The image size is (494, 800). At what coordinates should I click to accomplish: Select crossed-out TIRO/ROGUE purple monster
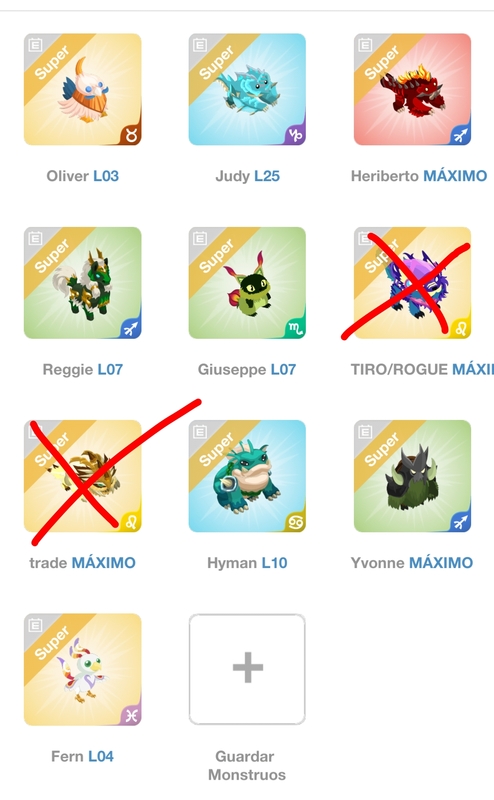[412, 283]
